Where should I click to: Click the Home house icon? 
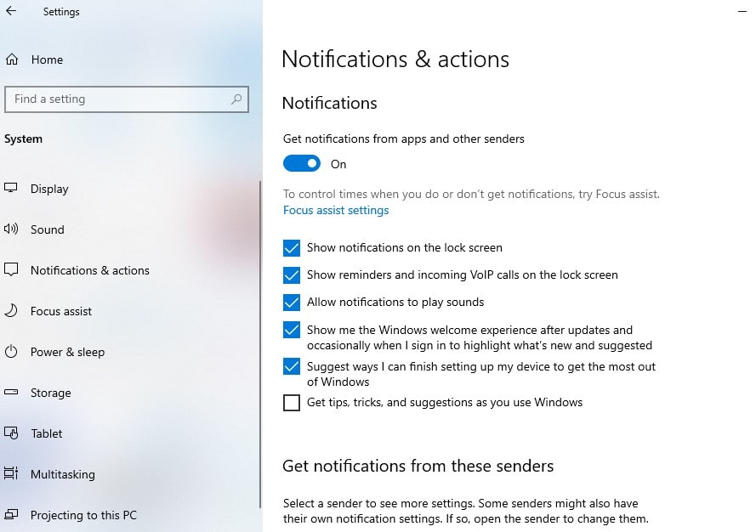click(x=12, y=59)
